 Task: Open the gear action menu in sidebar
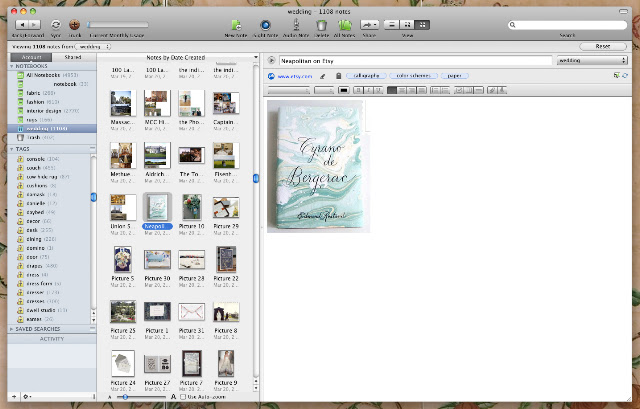point(27,396)
